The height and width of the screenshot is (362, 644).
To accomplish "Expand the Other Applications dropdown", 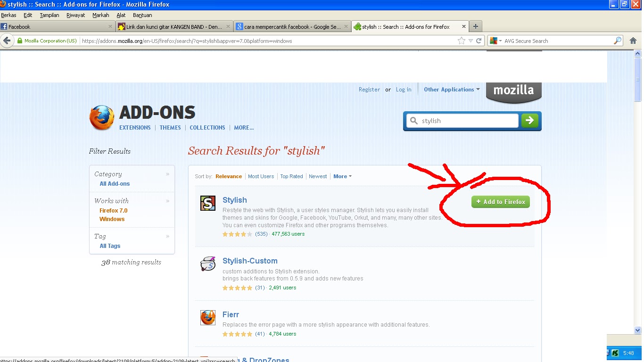I will (452, 90).
